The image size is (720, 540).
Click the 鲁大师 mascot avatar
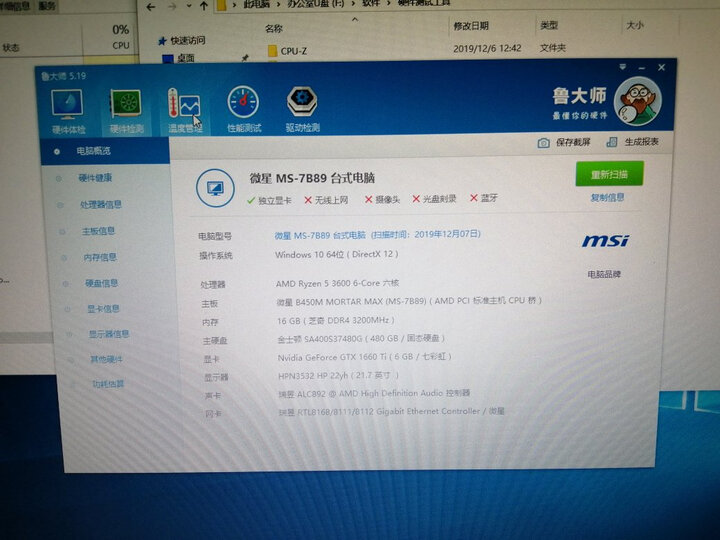point(638,101)
